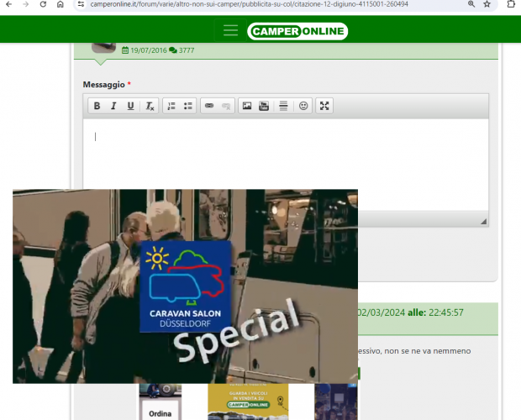Screen dimensions: 521x420
Task: Go forward in browser history
Action: tap(26, 4)
